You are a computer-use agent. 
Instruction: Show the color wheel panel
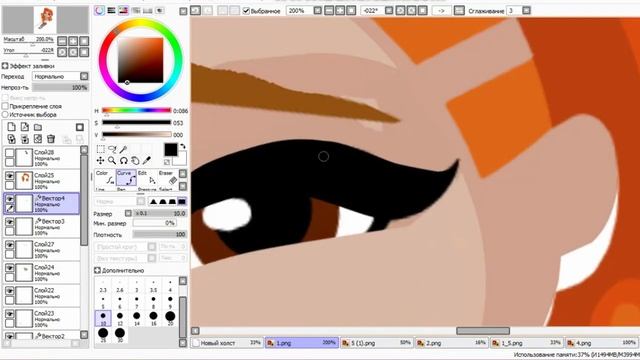[x=99, y=11]
